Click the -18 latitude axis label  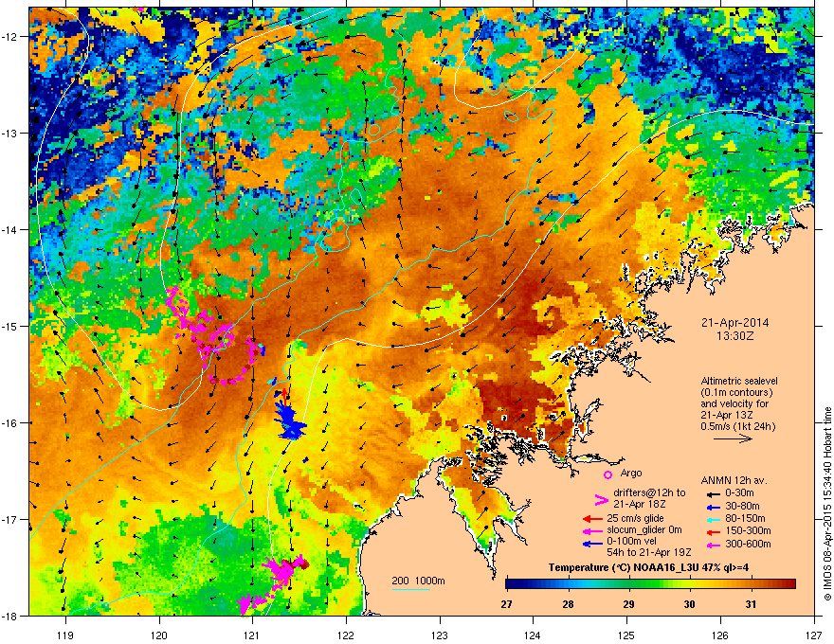coord(10,616)
